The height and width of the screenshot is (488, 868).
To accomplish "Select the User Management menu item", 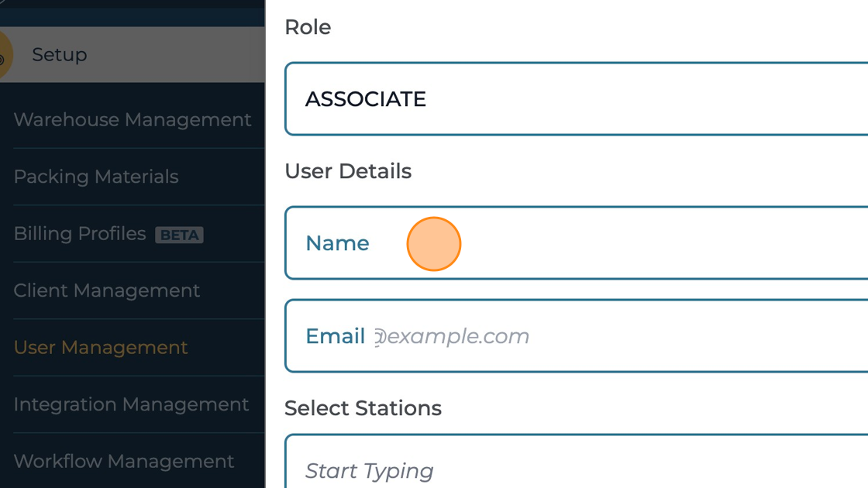I will coord(101,347).
